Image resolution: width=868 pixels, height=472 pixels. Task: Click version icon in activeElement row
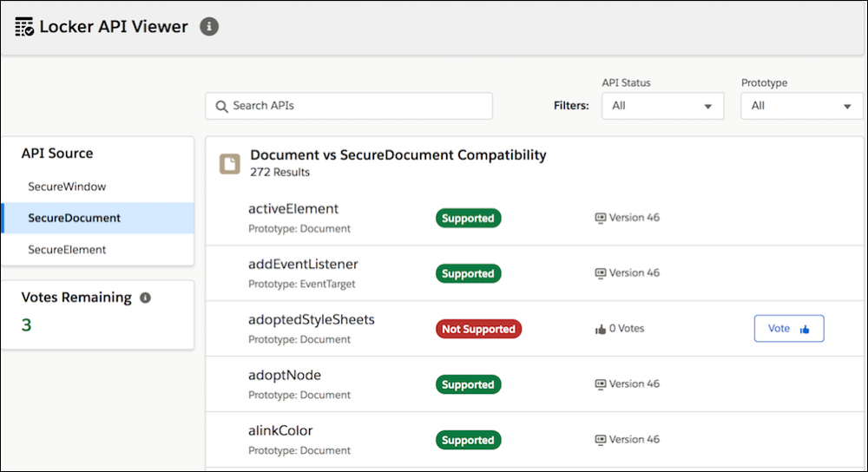[600, 218]
